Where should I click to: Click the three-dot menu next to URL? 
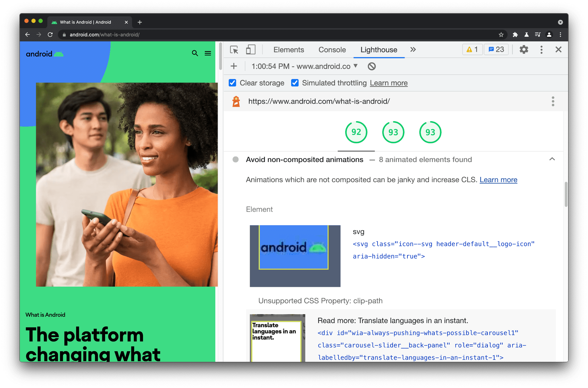pyautogui.click(x=553, y=101)
